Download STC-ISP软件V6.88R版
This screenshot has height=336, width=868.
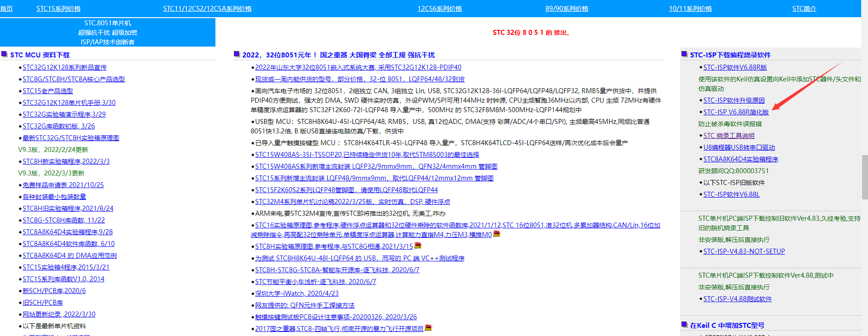(735, 67)
